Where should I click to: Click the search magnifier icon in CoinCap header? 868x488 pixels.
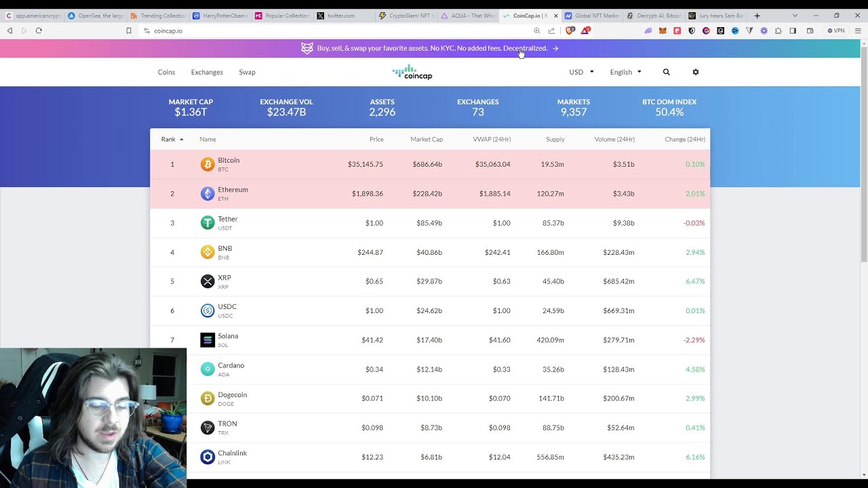tap(666, 72)
